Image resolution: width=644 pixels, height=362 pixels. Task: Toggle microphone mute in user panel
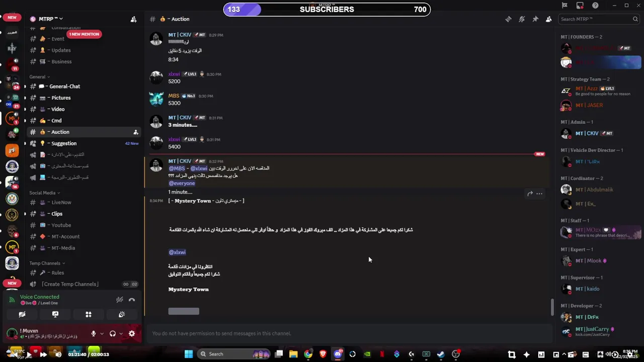click(x=93, y=333)
